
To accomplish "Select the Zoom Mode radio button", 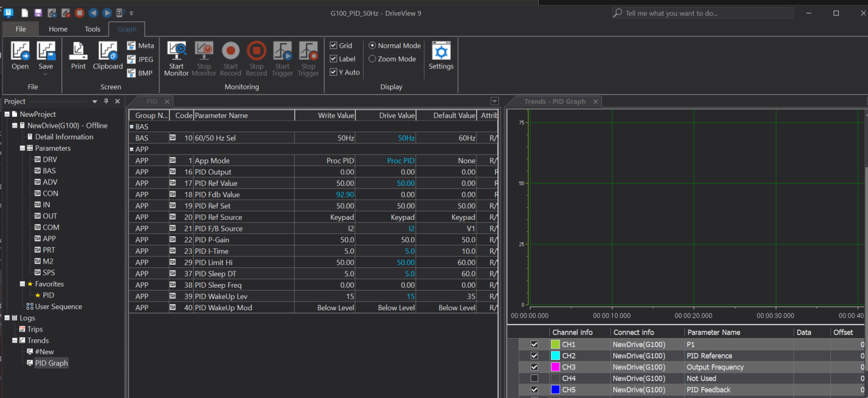I will pos(371,58).
